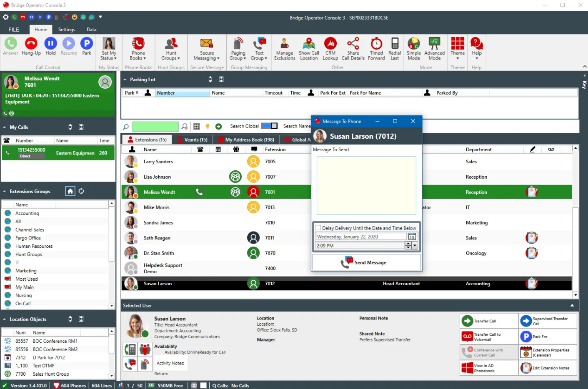Open Manage Exclusions

pyautogui.click(x=285, y=48)
